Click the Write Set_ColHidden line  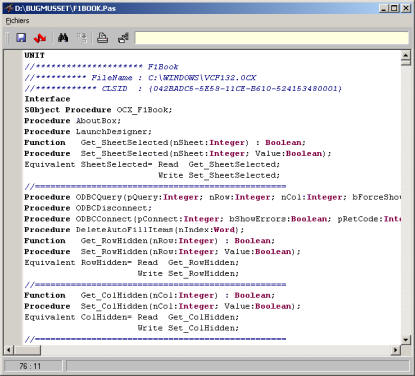(x=188, y=328)
